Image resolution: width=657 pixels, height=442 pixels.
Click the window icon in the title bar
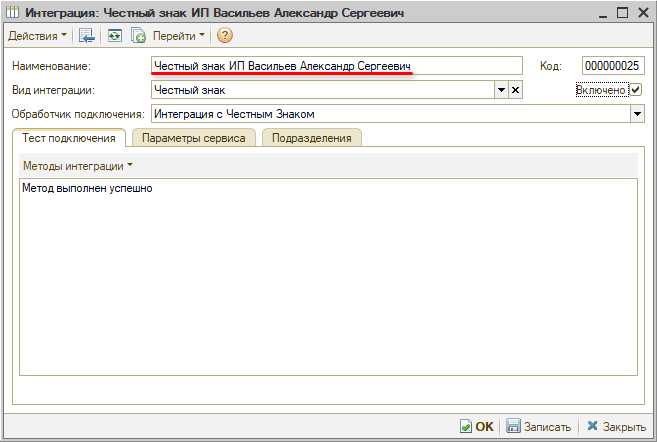12,12
